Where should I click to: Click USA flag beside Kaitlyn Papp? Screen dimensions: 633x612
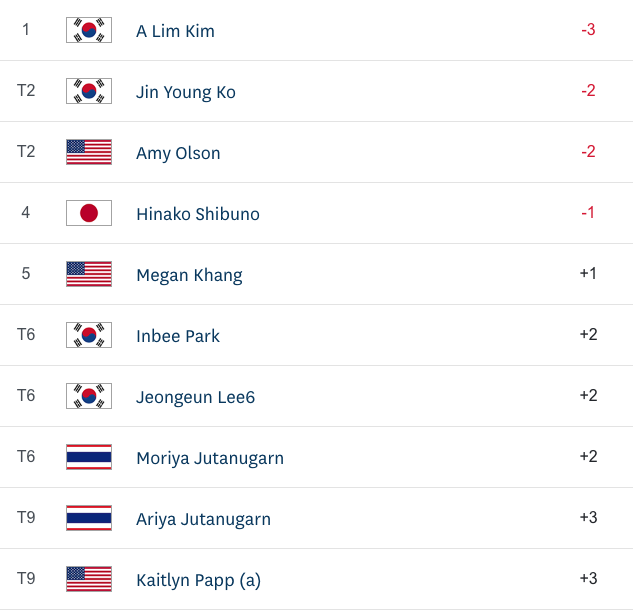89,578
